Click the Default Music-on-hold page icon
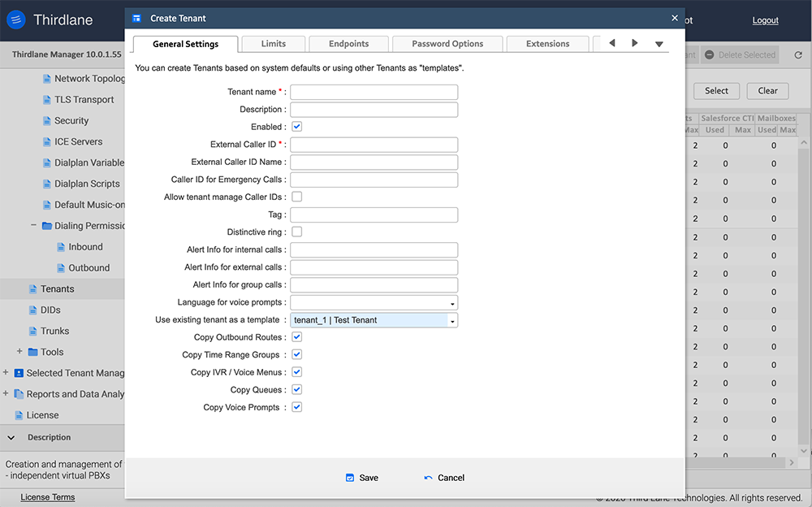 [x=47, y=205]
